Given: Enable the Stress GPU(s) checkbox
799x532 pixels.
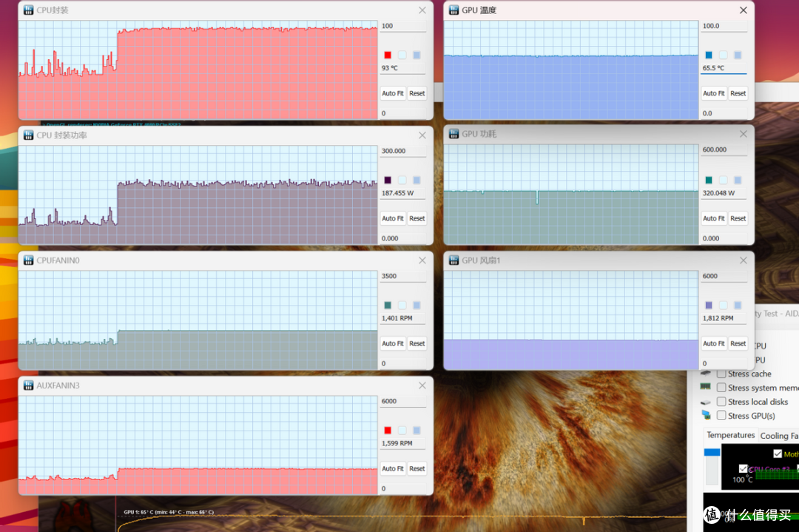Looking at the screenshot, I should (721, 415).
